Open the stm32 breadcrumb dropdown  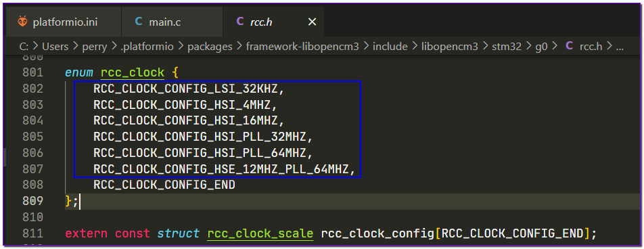507,47
